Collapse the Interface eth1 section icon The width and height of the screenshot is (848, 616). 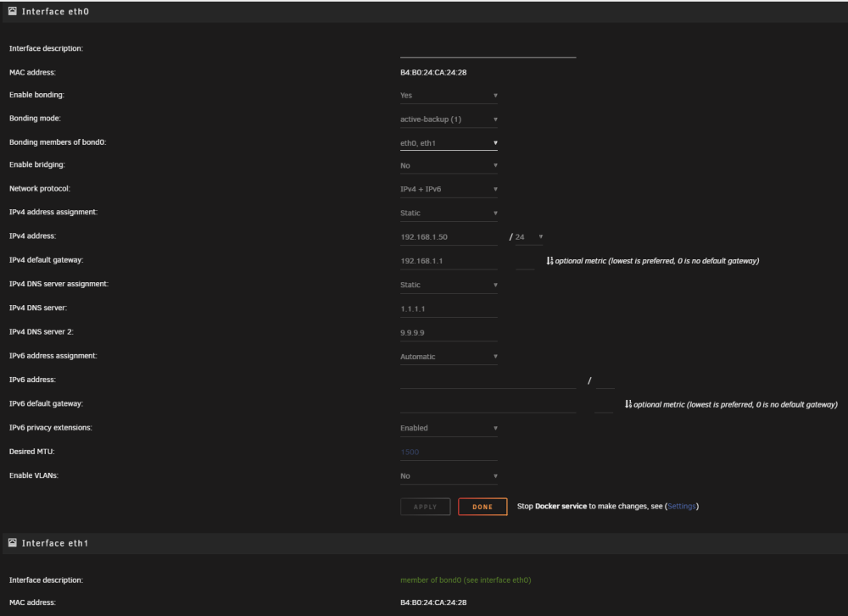click(13, 542)
